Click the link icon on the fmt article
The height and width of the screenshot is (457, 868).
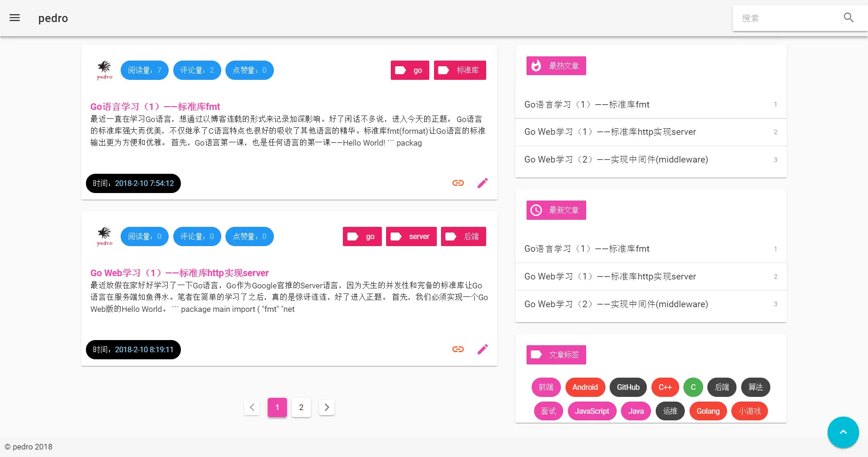pos(458,183)
